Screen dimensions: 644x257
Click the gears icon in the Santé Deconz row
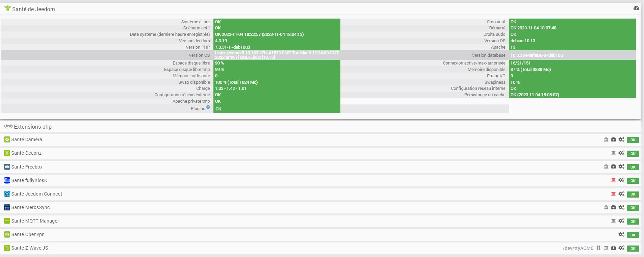click(621, 153)
